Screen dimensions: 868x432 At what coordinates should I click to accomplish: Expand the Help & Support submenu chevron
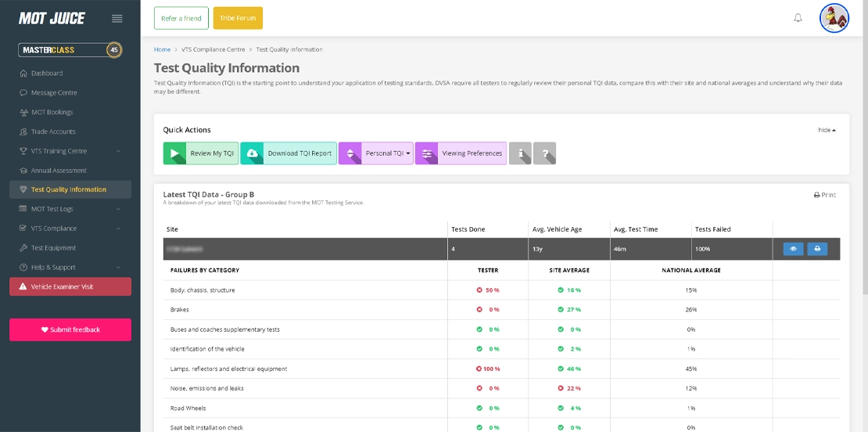pos(118,268)
